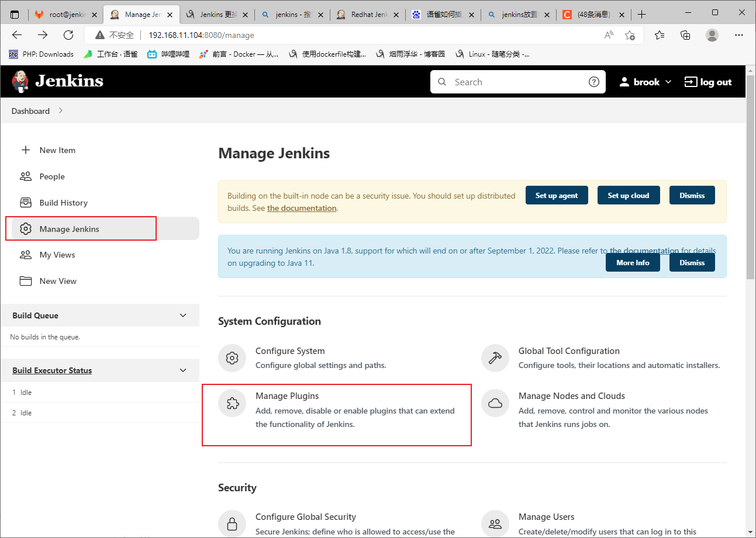Click the Configure Global Security lock icon
This screenshot has width=756, height=538.
232,524
